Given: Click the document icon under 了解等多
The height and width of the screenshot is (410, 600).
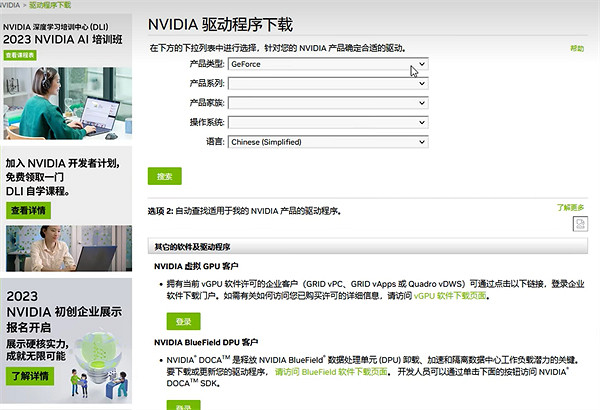Looking at the screenshot, I should [x=579, y=224].
